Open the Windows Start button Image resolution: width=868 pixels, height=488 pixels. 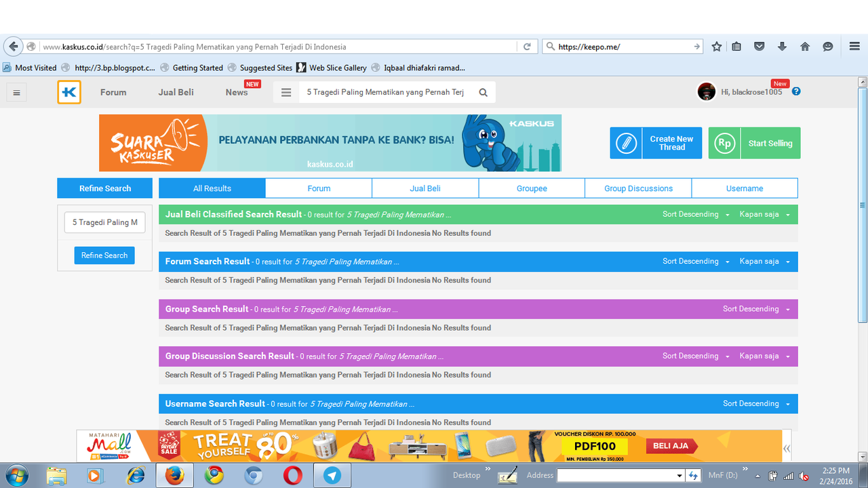pyautogui.click(x=16, y=475)
